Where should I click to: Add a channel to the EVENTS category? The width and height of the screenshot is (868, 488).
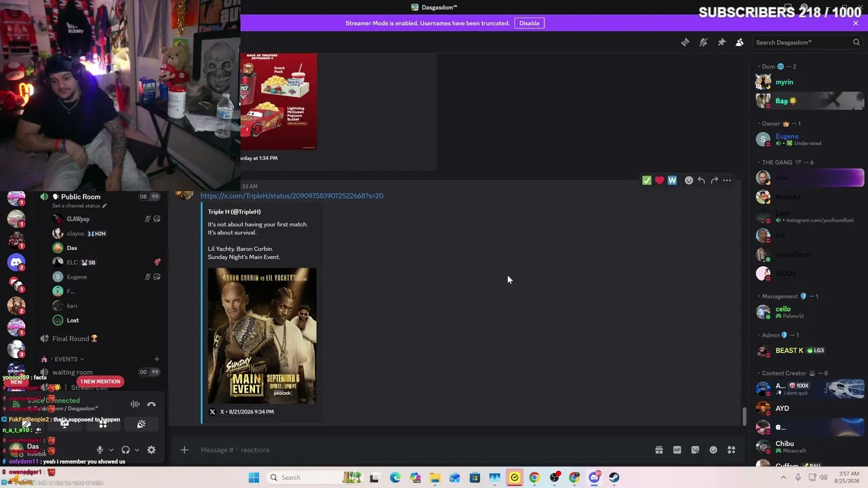tap(157, 359)
